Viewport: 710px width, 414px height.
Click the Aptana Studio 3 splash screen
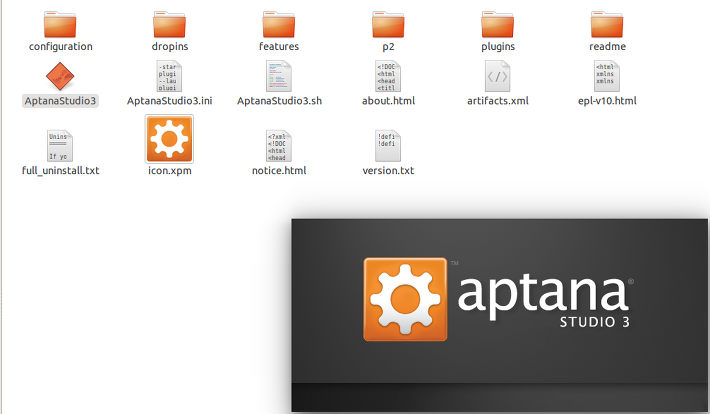499,315
